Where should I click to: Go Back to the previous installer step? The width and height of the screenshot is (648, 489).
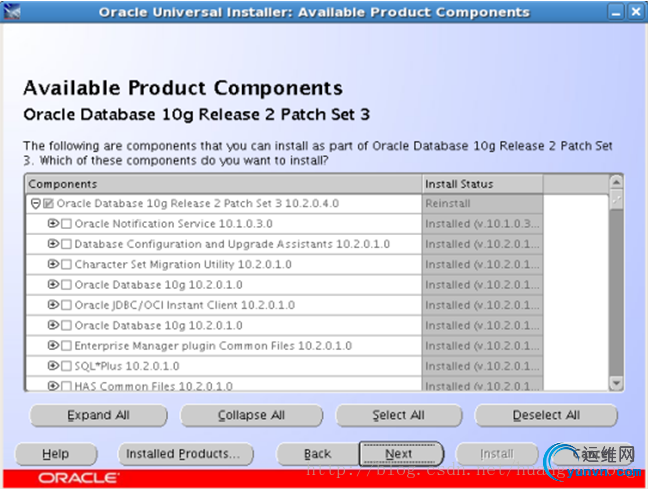[317, 454]
